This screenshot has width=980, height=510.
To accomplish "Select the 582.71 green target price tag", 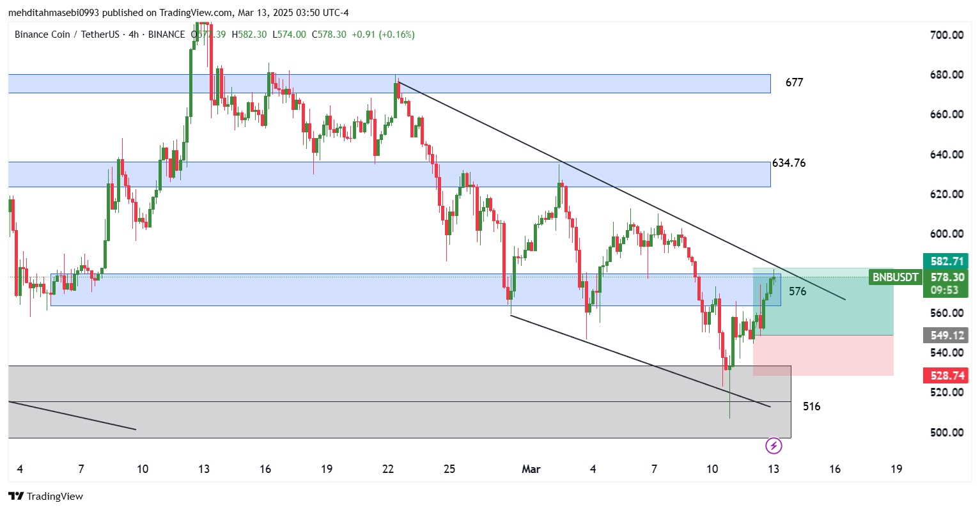I will 945,261.
